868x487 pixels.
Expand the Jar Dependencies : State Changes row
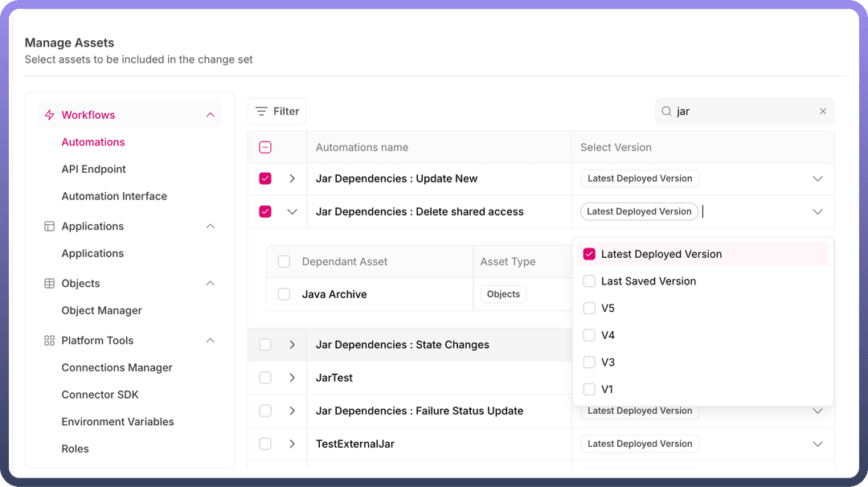click(x=292, y=345)
